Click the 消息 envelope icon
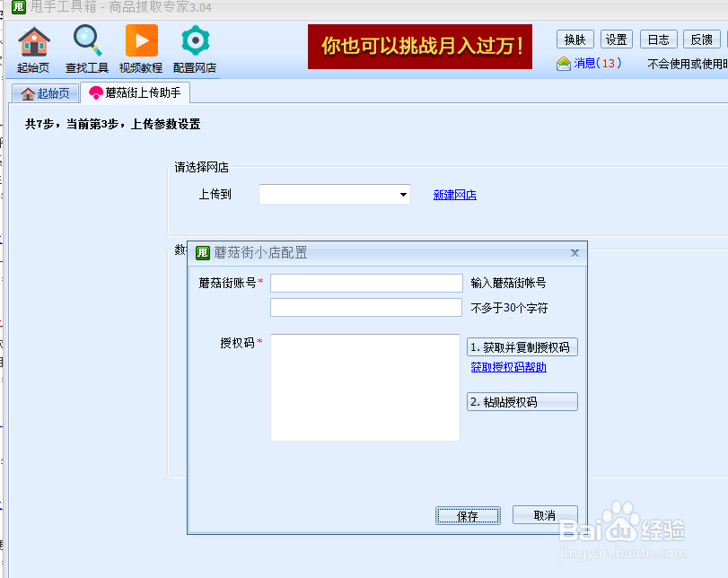The image size is (728, 578). pos(563,64)
